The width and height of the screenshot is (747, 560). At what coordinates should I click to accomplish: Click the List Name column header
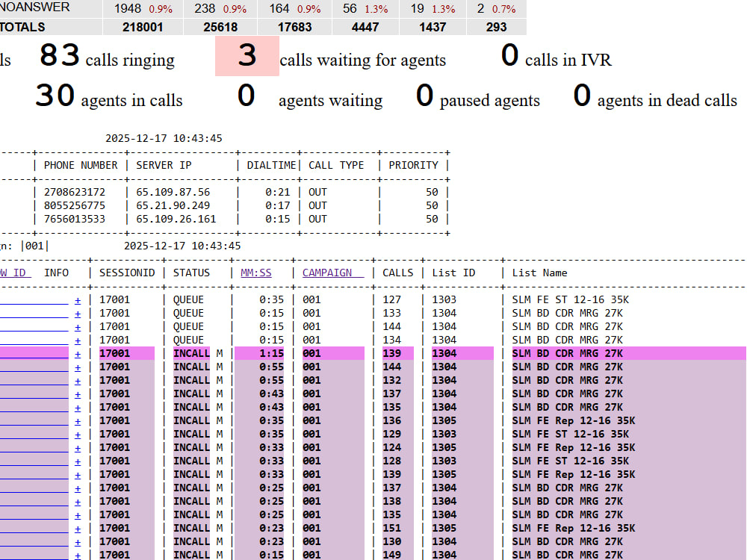tap(540, 273)
